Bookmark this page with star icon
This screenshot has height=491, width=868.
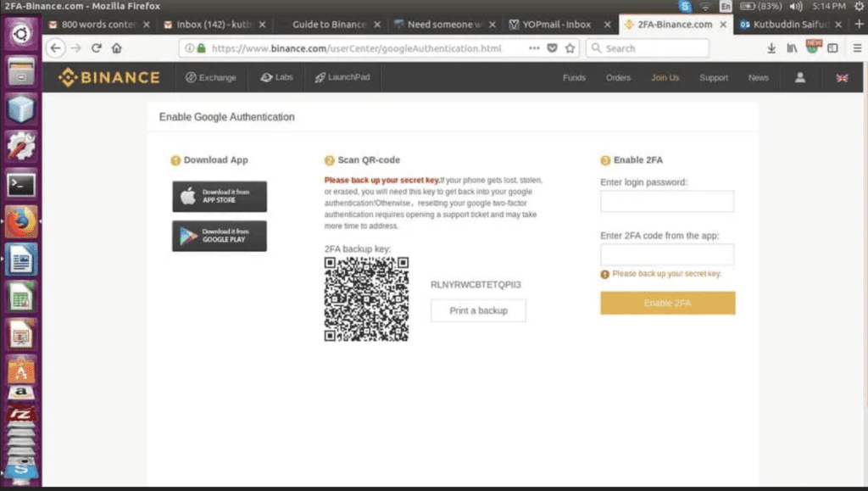[x=570, y=48]
